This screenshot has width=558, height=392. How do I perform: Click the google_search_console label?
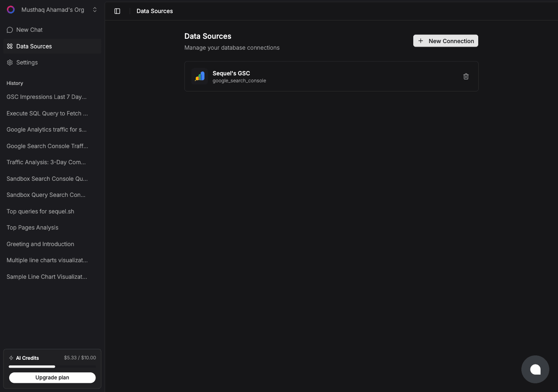click(x=239, y=81)
